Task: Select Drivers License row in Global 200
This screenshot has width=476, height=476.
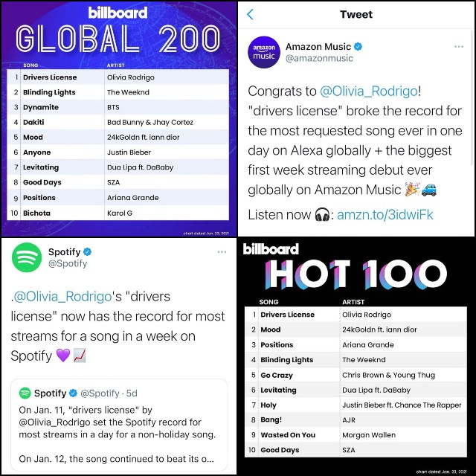Action: coord(118,77)
